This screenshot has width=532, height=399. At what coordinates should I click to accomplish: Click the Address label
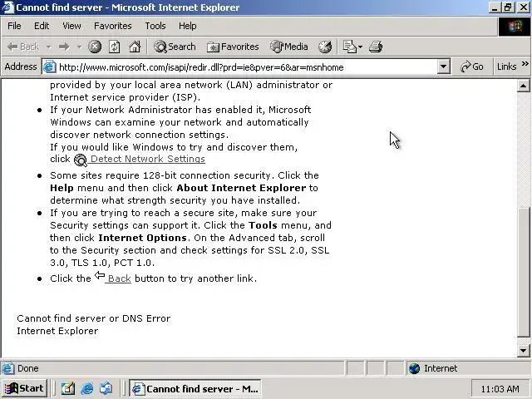click(20, 66)
